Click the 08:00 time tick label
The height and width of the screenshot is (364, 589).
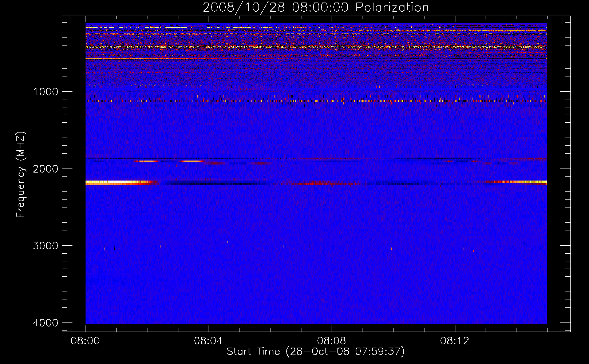point(86,341)
